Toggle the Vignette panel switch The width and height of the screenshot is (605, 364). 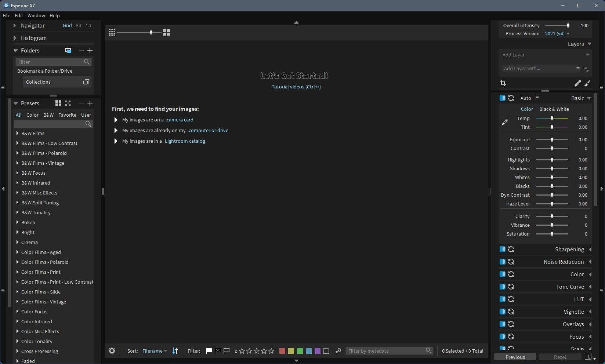tap(502, 312)
